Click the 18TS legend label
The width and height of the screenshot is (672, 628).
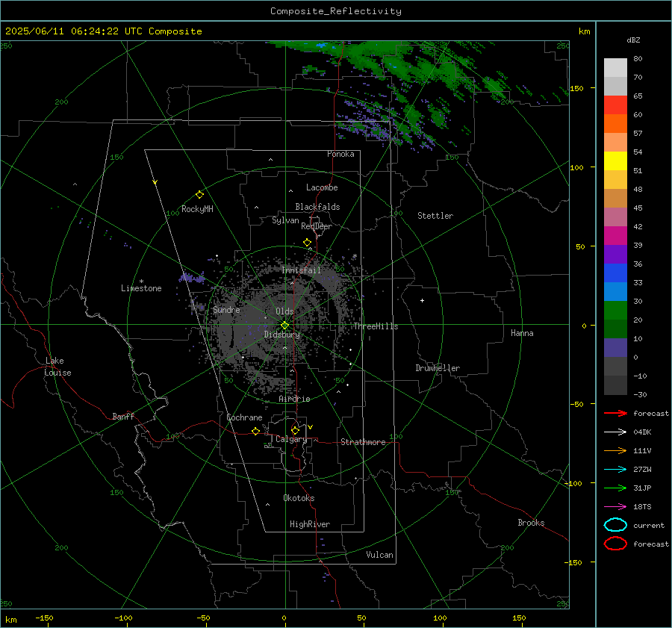(642, 507)
